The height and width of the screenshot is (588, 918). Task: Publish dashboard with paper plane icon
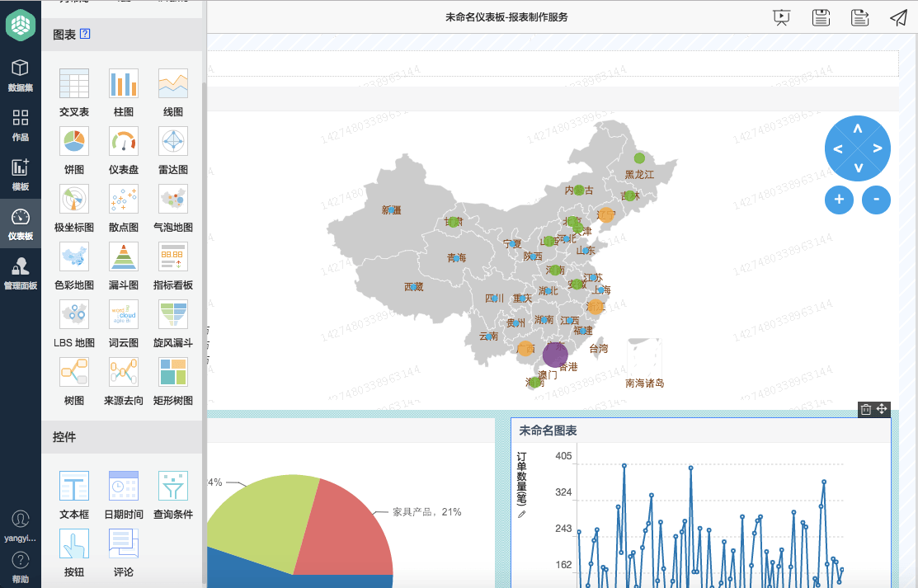coord(899,17)
